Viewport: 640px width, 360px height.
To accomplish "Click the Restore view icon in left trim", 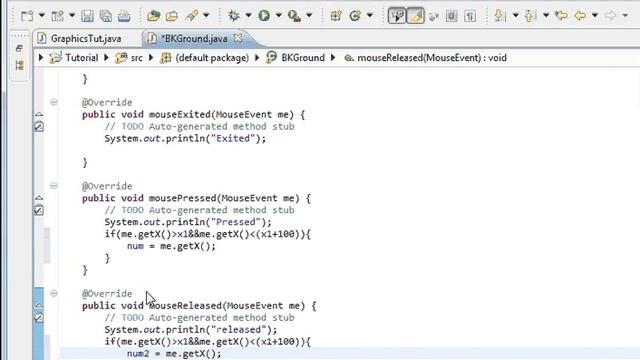I will tap(19, 49).
